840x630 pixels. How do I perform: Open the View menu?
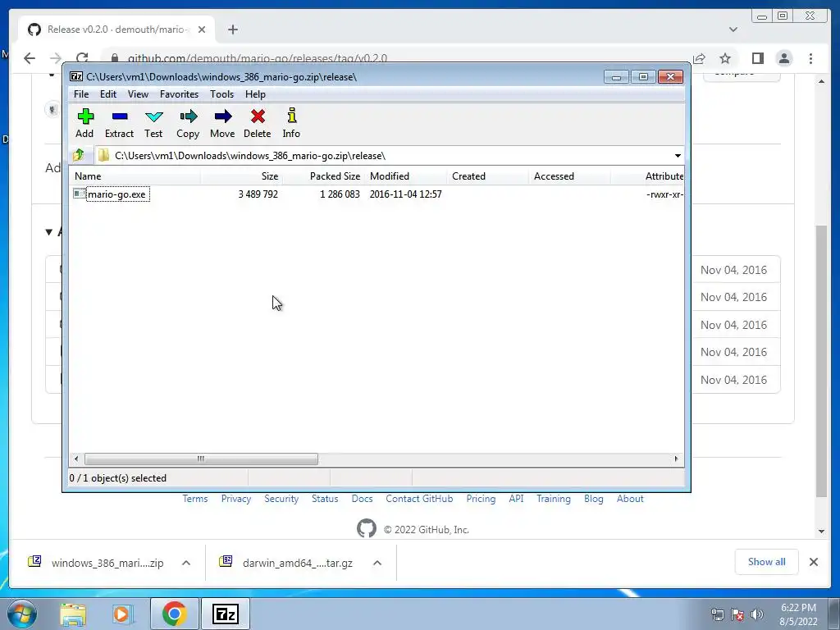[138, 94]
